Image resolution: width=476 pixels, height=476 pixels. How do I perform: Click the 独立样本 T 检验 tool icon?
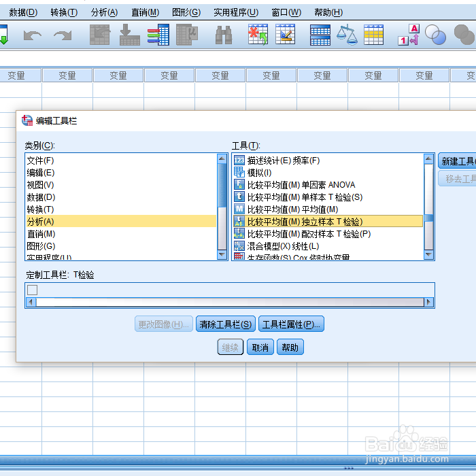[239, 221]
